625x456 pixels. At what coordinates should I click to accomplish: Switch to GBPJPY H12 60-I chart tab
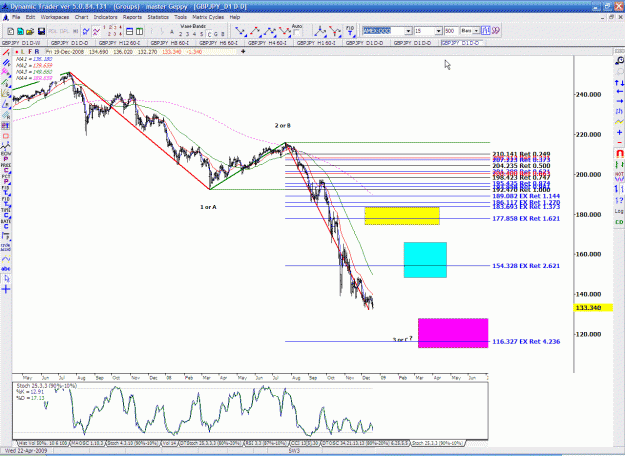point(120,43)
